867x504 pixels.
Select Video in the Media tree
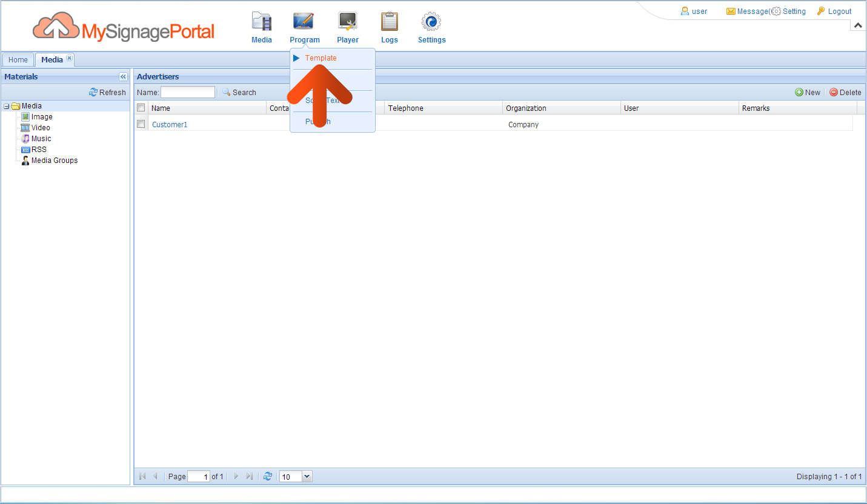coord(41,128)
